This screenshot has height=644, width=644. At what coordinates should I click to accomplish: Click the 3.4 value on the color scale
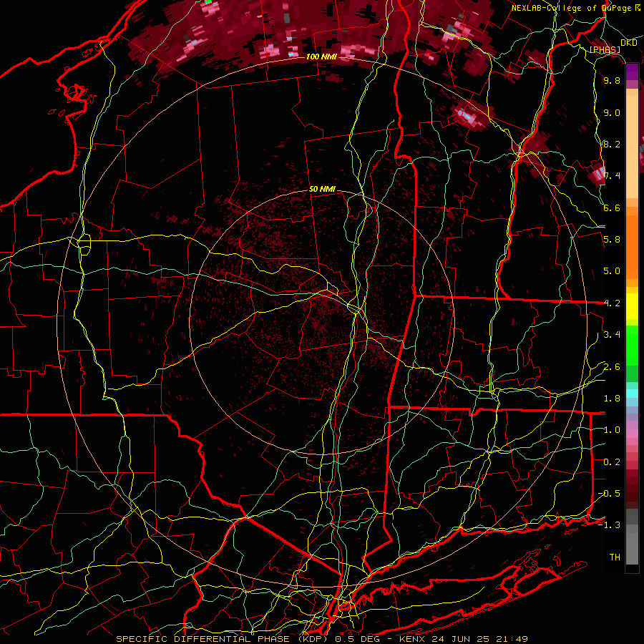[612, 335]
